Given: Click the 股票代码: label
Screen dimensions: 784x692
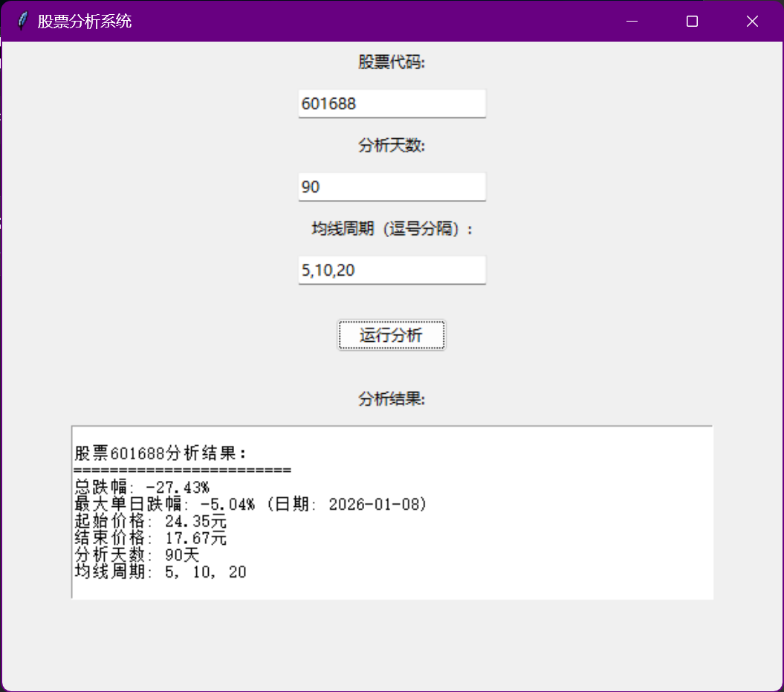Looking at the screenshot, I should click(392, 62).
